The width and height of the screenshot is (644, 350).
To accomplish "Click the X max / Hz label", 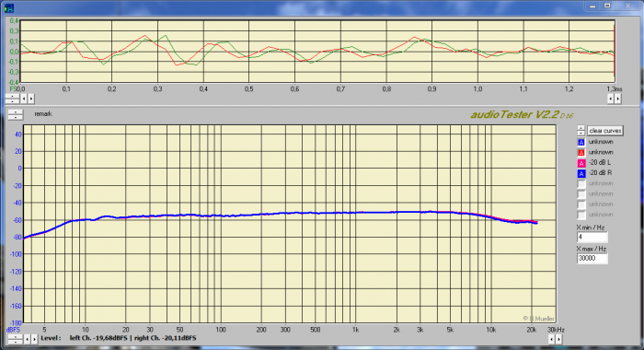I will [592, 249].
